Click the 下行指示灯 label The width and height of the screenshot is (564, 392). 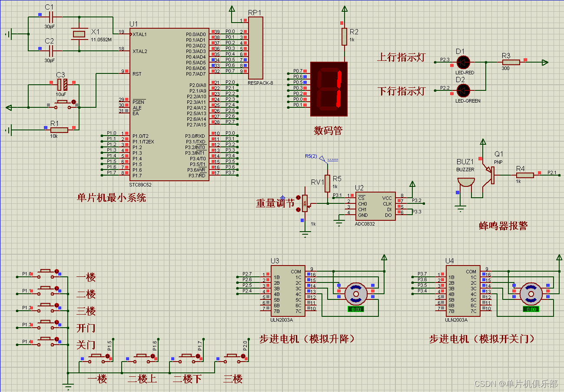[x=401, y=91]
